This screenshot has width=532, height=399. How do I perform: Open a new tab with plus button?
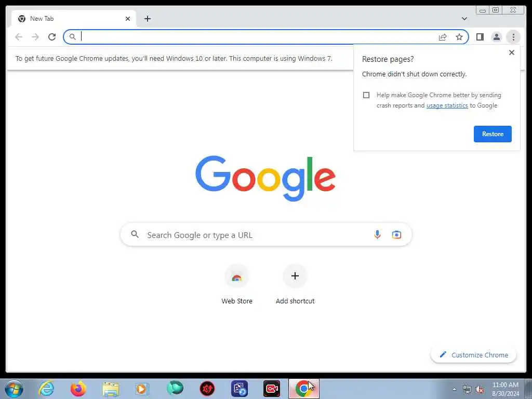coord(147,19)
